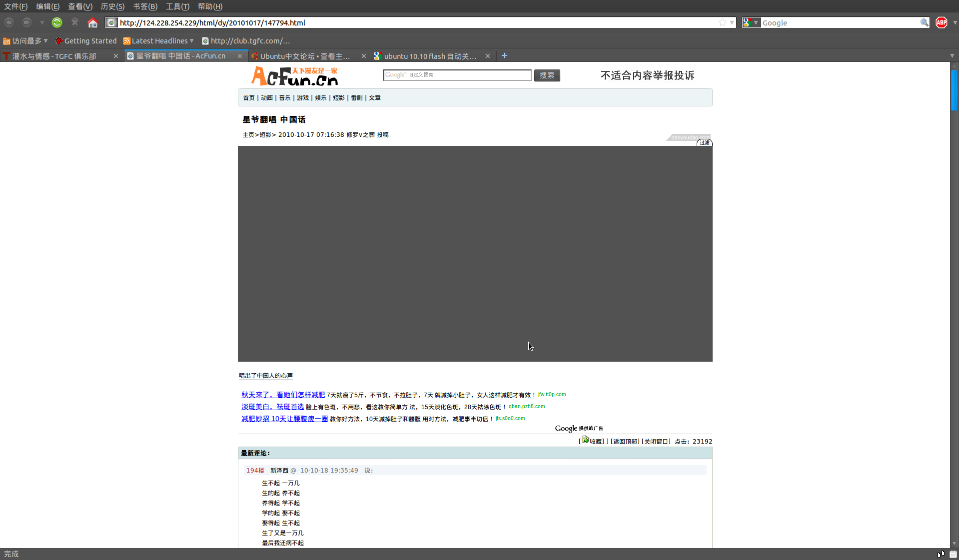Open the 书签(B) menu
Image resolution: width=959 pixels, height=560 pixels.
[x=145, y=6]
